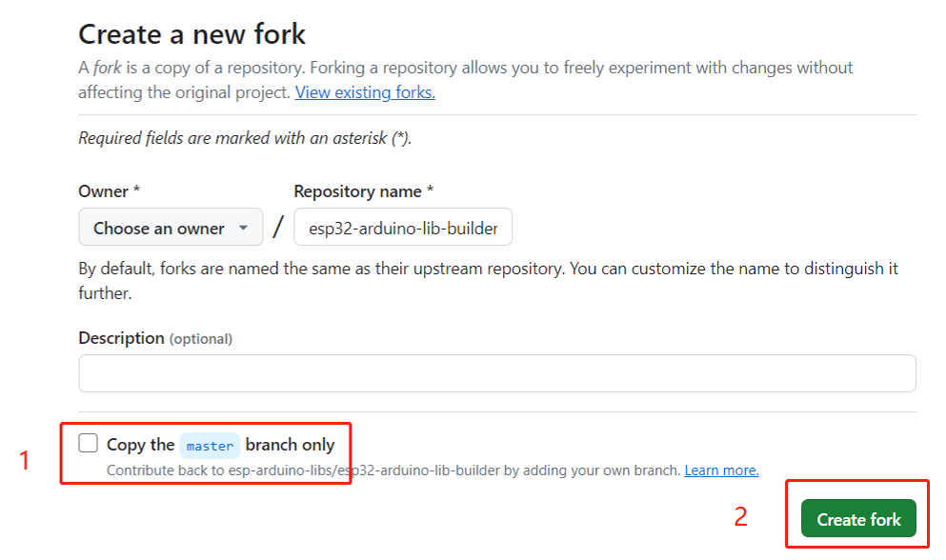Click the Create a new fork heading
Screen dimensions: 946x560
(191, 33)
